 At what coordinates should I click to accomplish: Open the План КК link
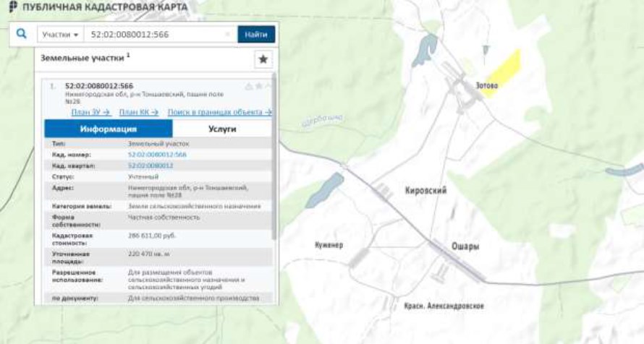pyautogui.click(x=139, y=112)
